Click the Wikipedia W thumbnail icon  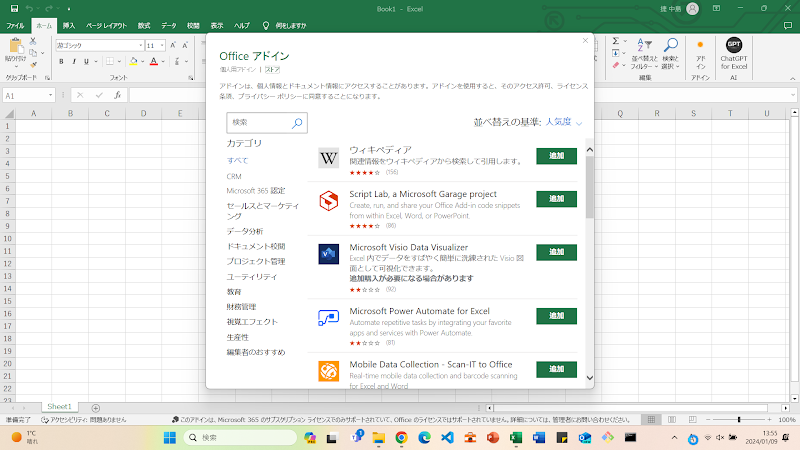coord(329,158)
